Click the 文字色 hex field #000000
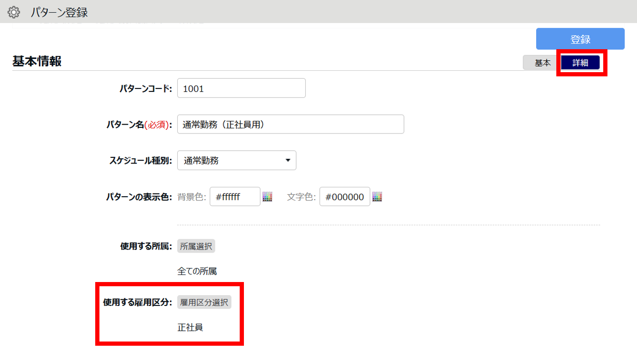637x364 pixels. (x=345, y=197)
